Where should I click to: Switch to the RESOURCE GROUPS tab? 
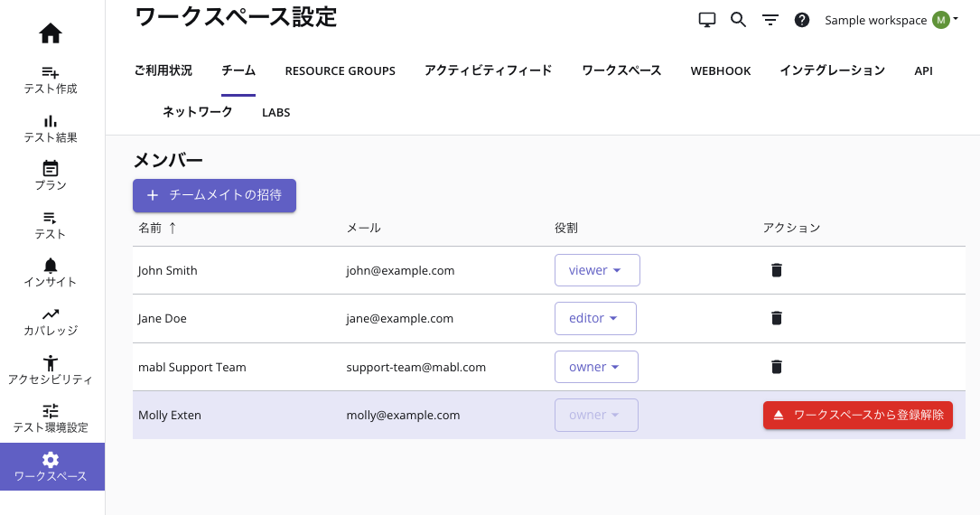pyautogui.click(x=340, y=70)
